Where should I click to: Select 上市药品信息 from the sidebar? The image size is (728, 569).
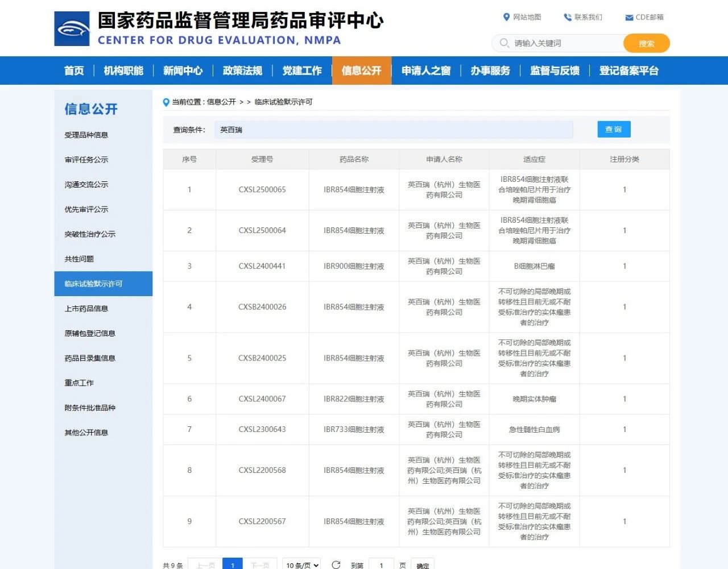click(x=86, y=309)
